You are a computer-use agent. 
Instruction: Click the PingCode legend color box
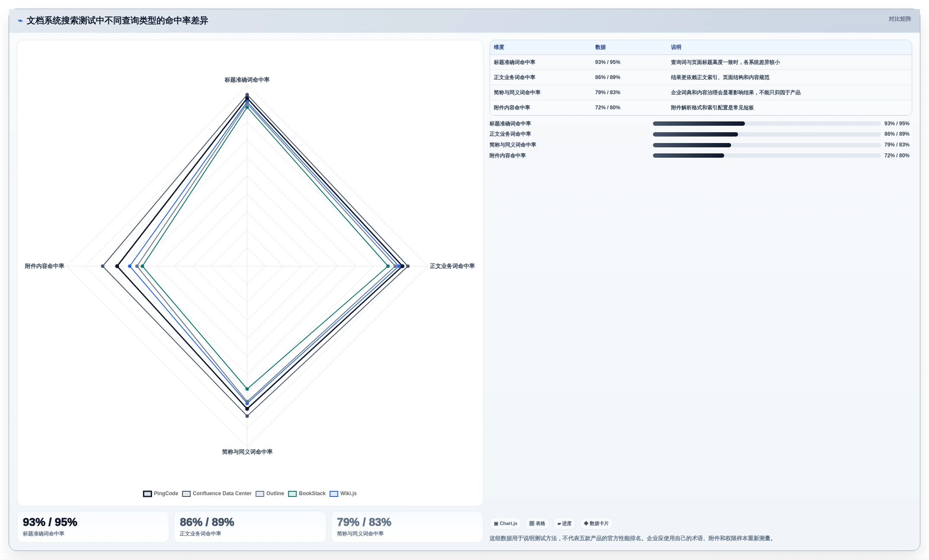(x=147, y=494)
